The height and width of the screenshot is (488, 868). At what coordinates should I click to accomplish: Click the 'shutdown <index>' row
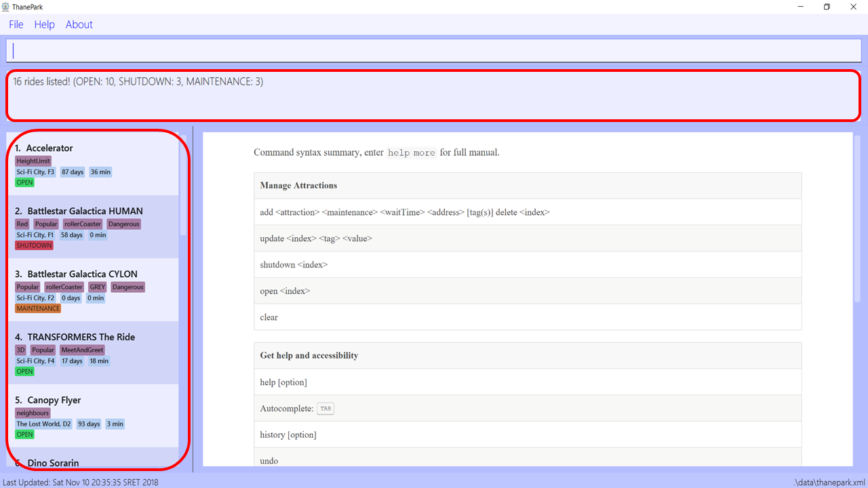pyautogui.click(x=528, y=265)
